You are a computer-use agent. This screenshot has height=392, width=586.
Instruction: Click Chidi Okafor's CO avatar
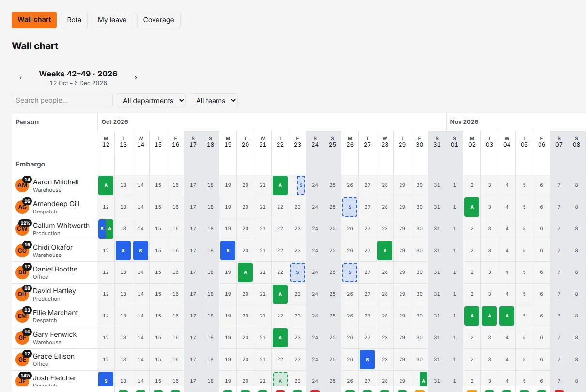click(x=22, y=251)
